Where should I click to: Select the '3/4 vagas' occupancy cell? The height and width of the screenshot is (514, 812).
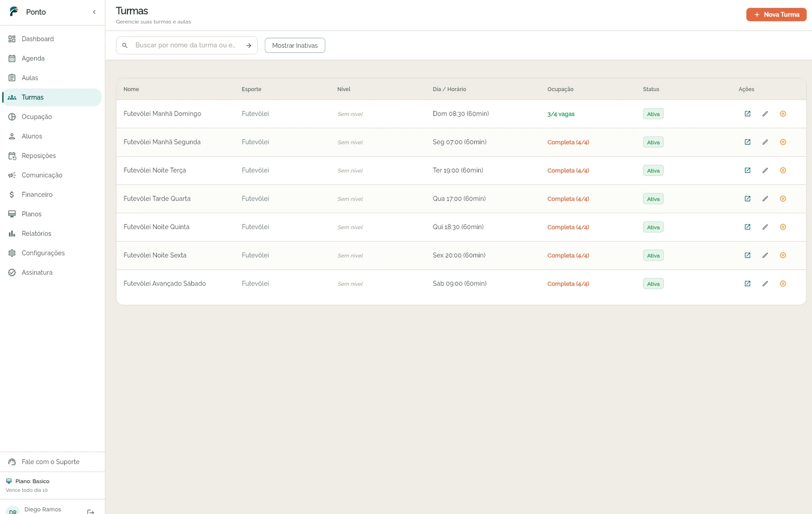(x=561, y=114)
